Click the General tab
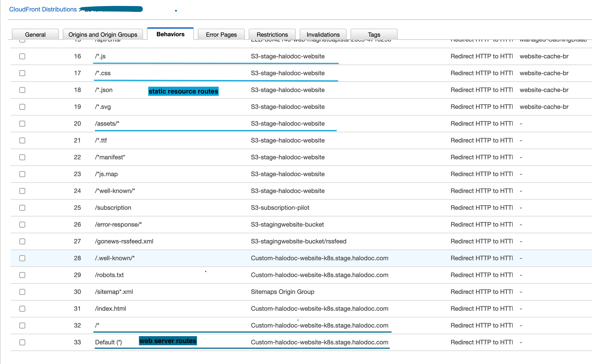This screenshot has width=592, height=364. pyautogui.click(x=36, y=34)
